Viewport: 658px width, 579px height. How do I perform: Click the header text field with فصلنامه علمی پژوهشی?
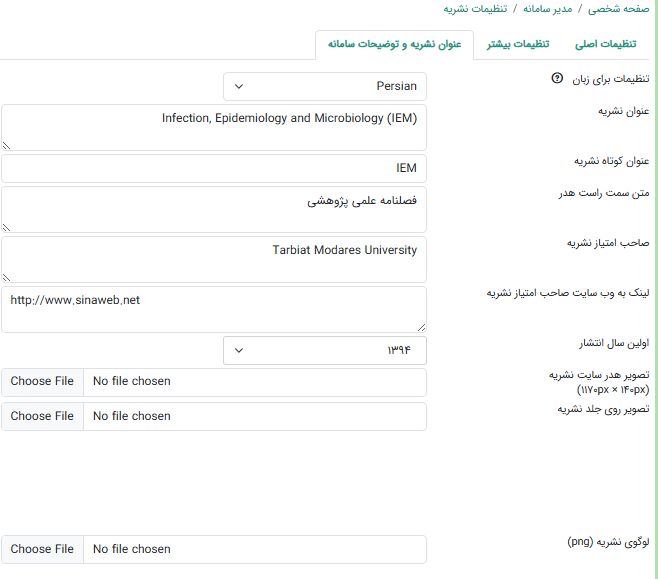(x=214, y=209)
